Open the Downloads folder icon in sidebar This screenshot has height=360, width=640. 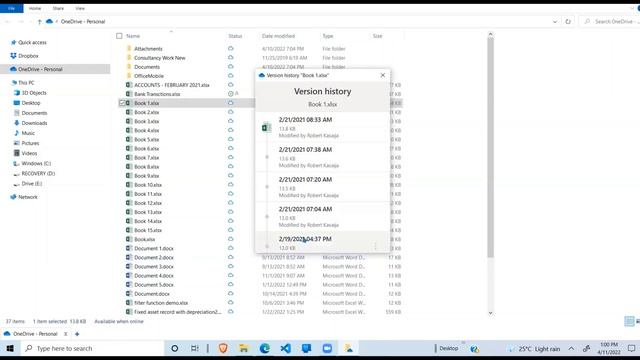point(17,123)
